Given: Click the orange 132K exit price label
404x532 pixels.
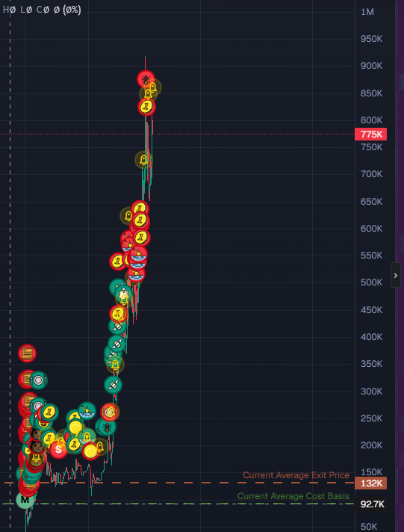Looking at the screenshot, I should point(370,483).
